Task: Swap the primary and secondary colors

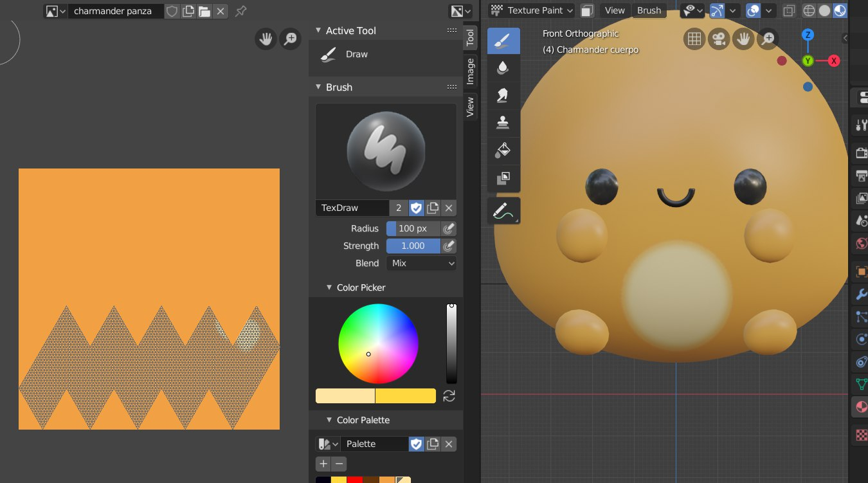Action: (x=449, y=396)
